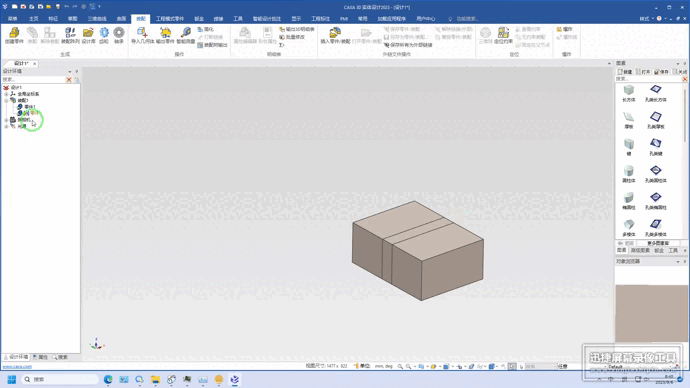Open the 样式 style dropdown at top right
This screenshot has height=388, width=690.
point(646,18)
